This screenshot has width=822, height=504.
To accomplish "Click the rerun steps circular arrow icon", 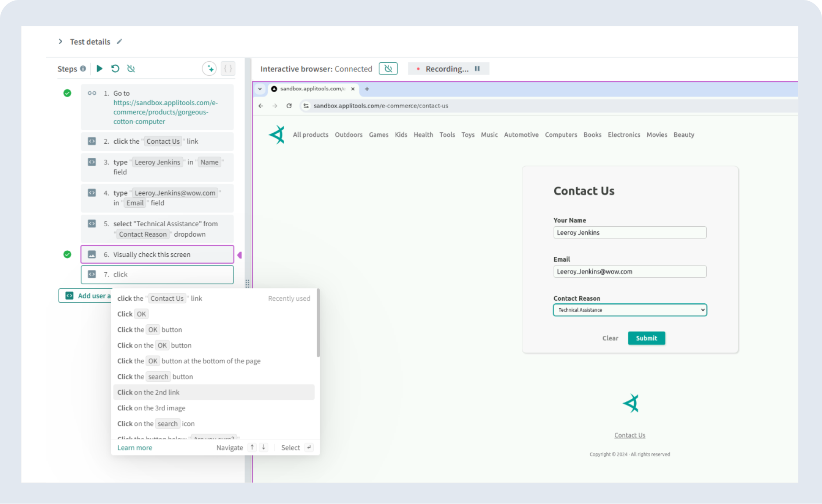I will pos(115,69).
